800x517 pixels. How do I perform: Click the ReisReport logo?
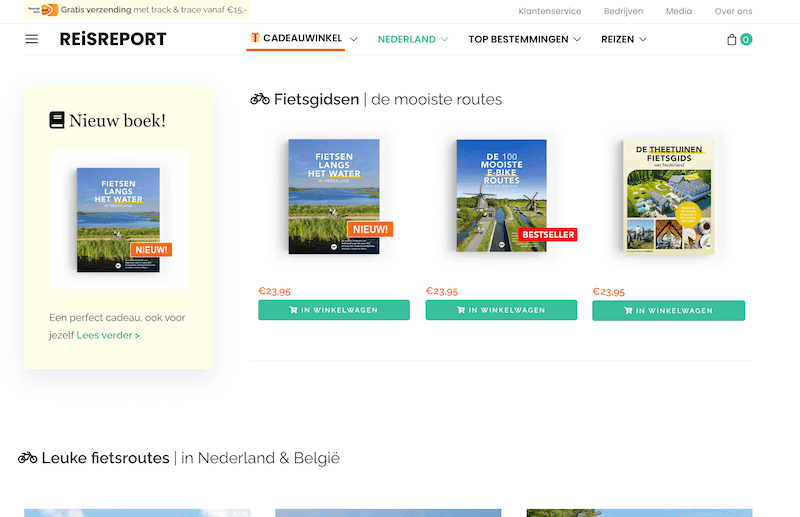[113, 40]
